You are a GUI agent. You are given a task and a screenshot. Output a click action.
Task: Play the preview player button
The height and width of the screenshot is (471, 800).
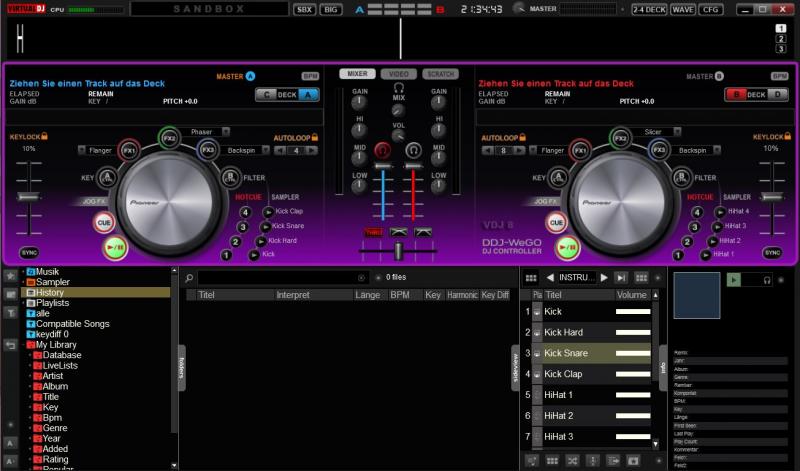click(x=734, y=280)
